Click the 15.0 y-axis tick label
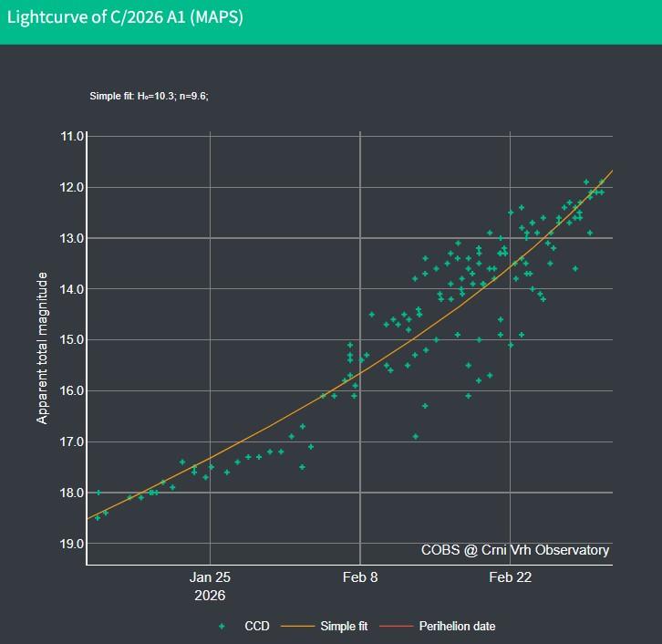 [x=72, y=339]
